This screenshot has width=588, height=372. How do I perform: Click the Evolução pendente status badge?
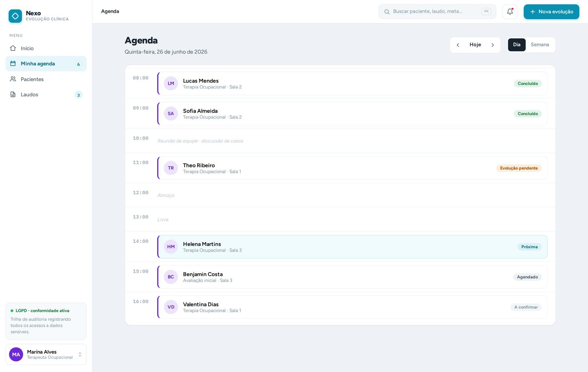pos(519,168)
